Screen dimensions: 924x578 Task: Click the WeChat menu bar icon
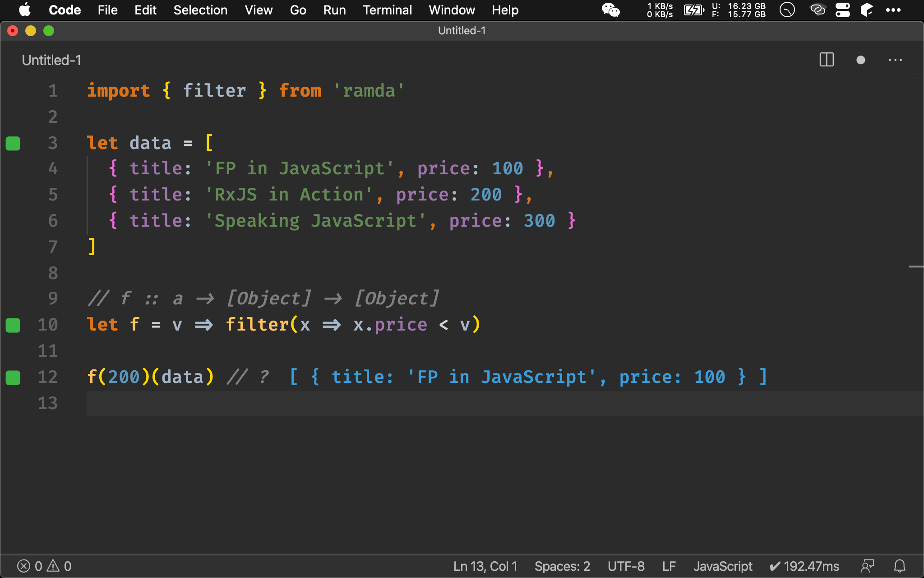click(611, 10)
